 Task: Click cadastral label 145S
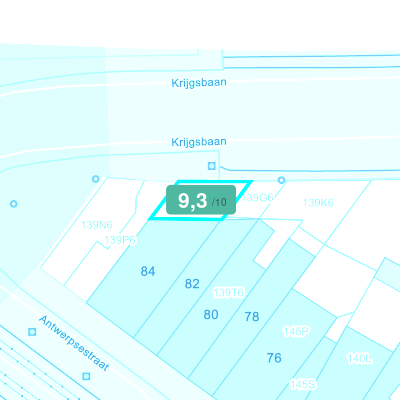303,384
